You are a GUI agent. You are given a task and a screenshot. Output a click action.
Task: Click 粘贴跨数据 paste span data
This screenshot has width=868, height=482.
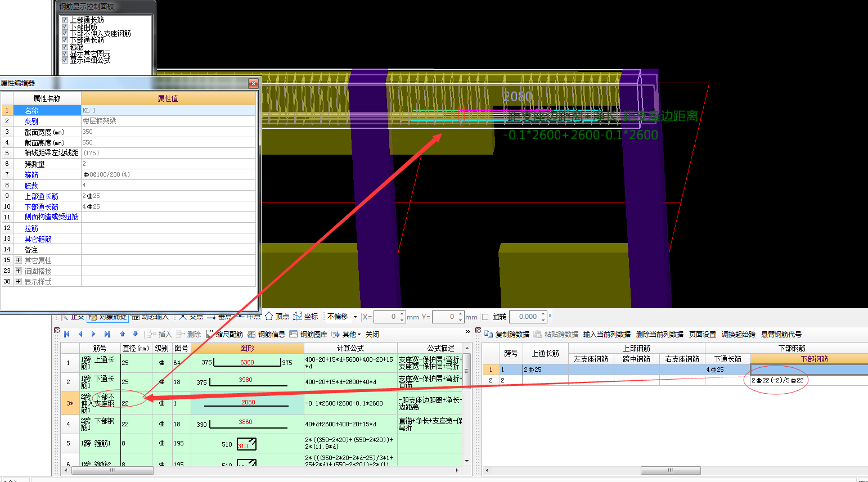click(x=556, y=334)
